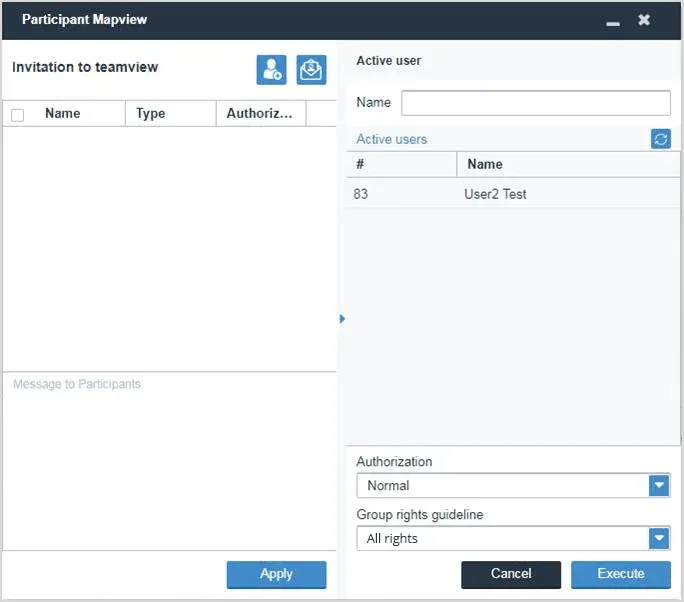Click the Active users section label

pos(391,139)
